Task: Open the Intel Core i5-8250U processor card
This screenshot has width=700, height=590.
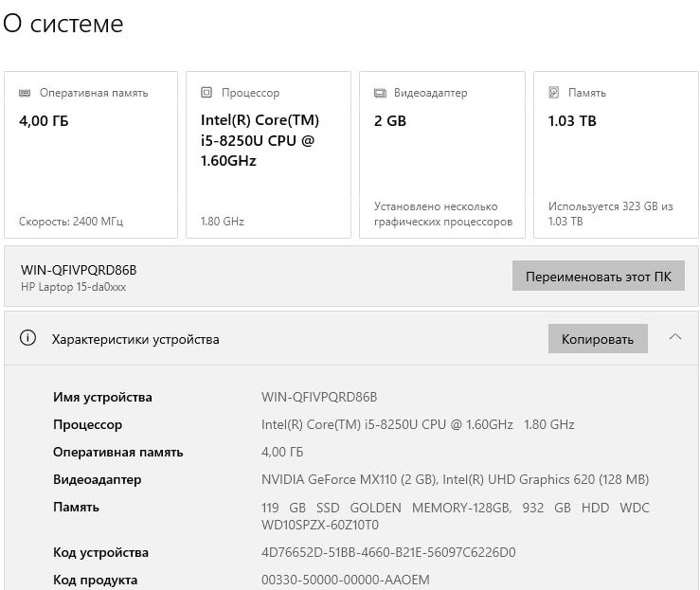Action: pos(268,154)
